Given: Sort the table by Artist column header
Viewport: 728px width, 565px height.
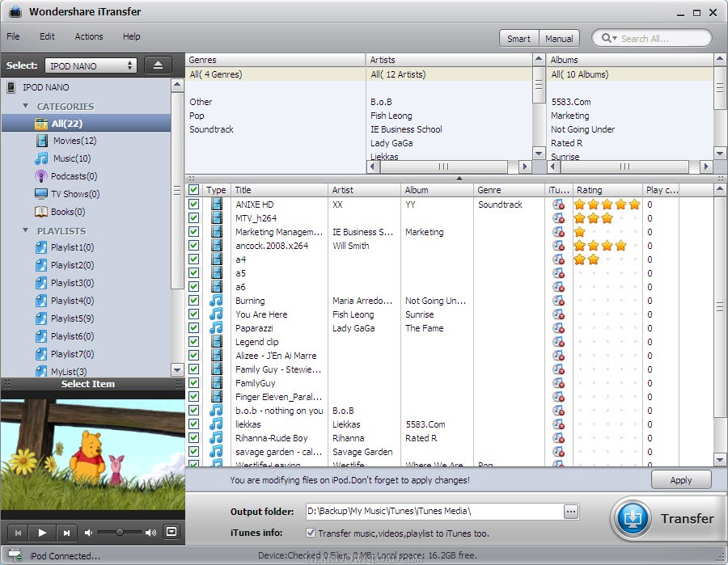Looking at the screenshot, I should (365, 190).
